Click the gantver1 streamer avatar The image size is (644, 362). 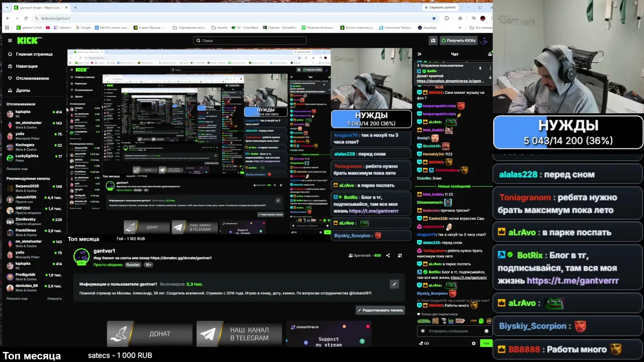[x=82, y=256]
